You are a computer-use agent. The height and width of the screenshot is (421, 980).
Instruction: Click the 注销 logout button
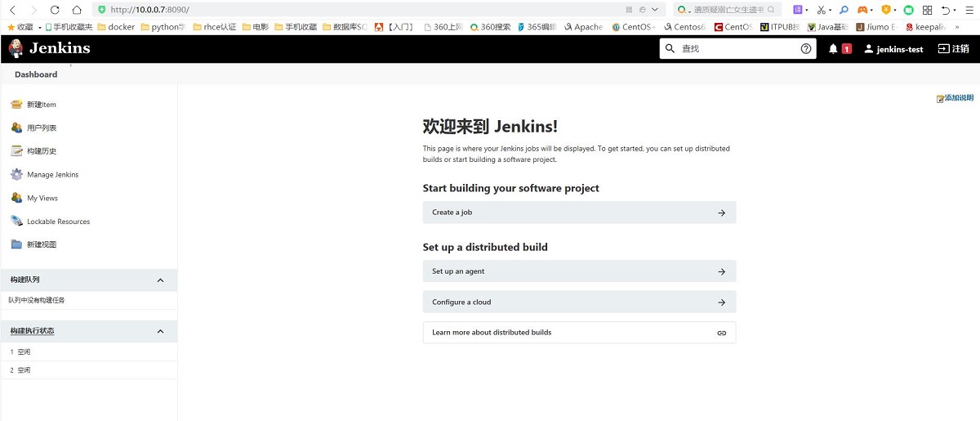[x=953, y=49]
